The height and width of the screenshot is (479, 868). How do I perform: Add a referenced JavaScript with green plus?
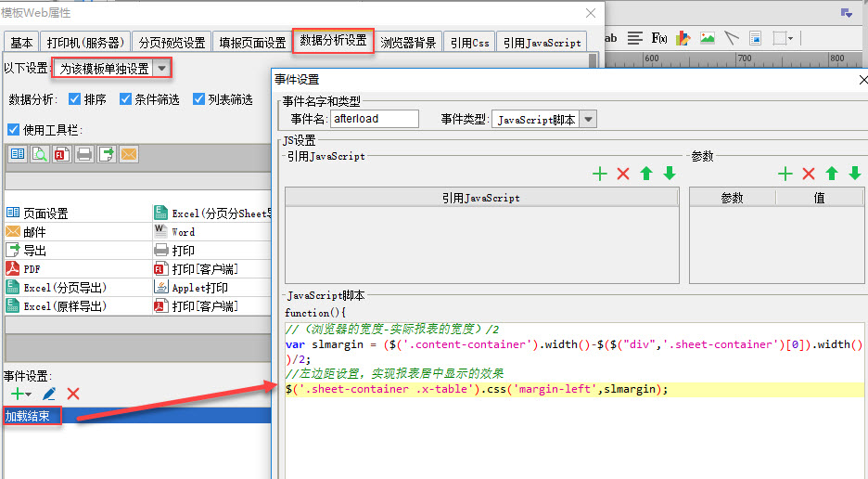pos(599,174)
